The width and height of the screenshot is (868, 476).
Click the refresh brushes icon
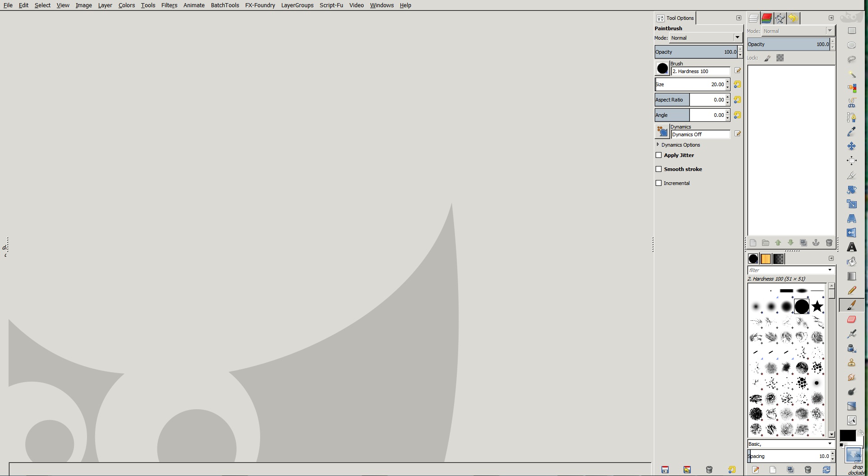(826, 470)
